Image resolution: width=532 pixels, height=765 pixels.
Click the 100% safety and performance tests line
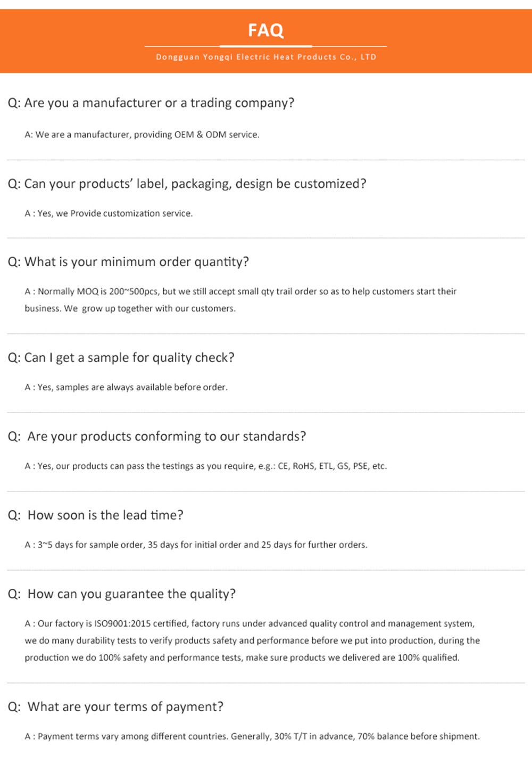click(242, 658)
